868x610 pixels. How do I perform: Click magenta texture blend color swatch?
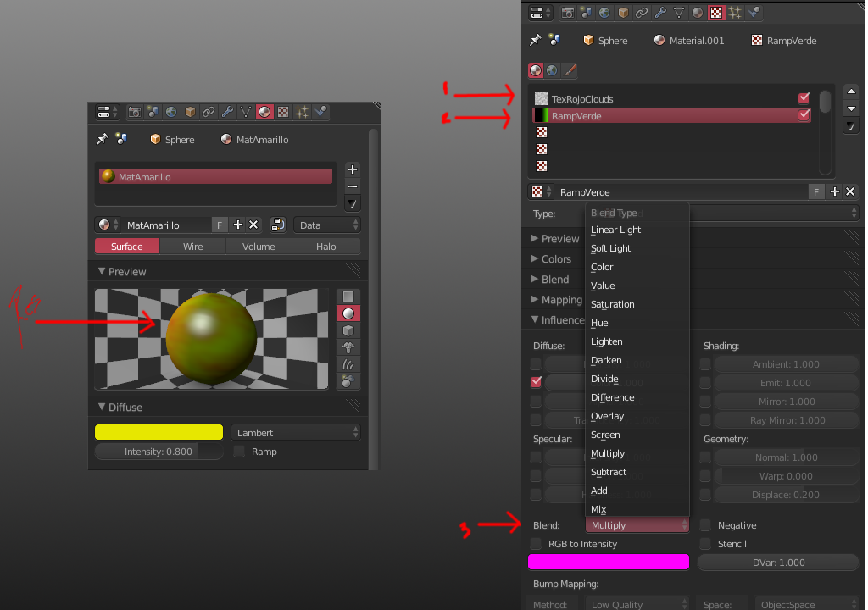point(609,562)
